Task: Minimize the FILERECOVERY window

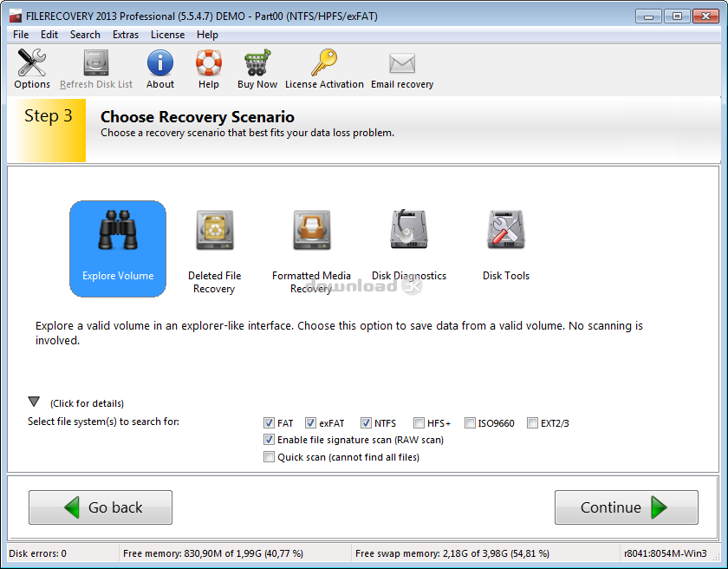Action: [x=648, y=16]
